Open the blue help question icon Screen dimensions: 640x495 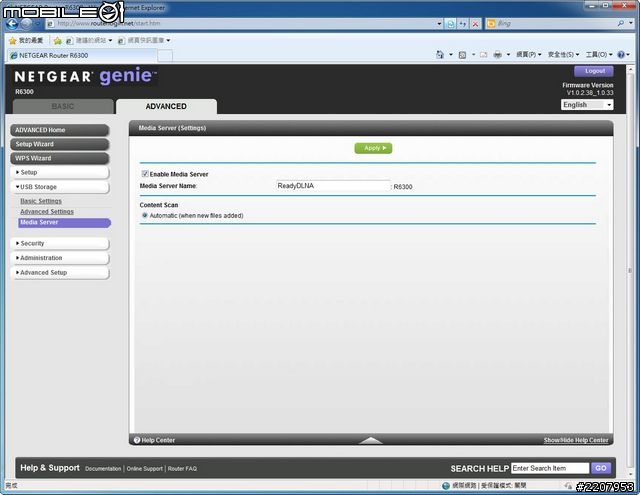point(621,54)
